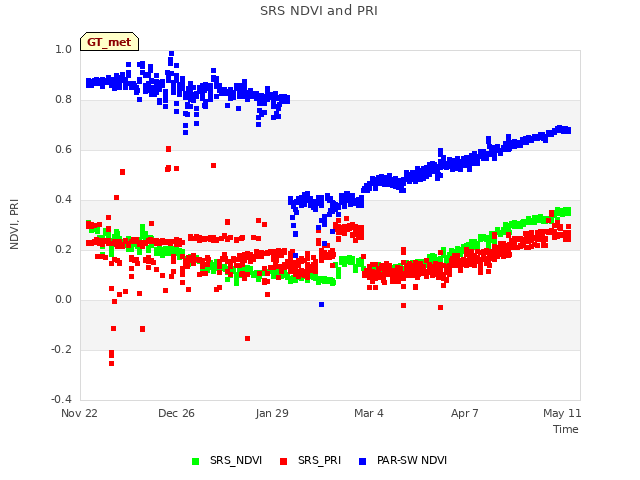Click the -0.2 y-axis tick label
The image size is (640, 480).
coord(61,349)
